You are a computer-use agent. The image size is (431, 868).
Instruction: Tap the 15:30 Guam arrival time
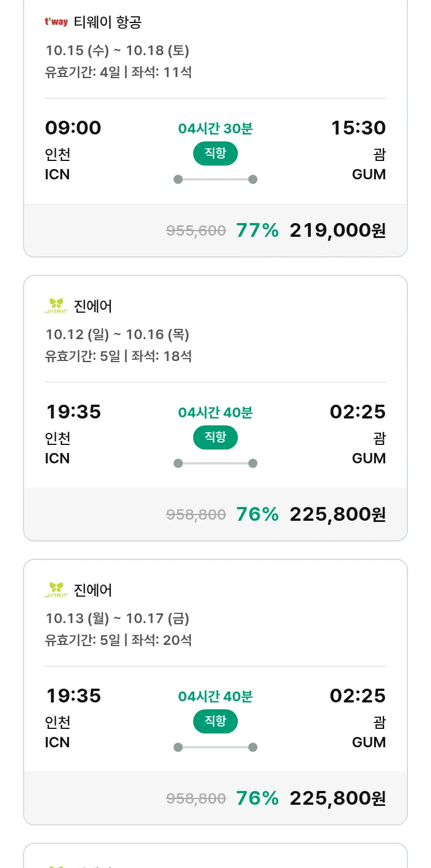pos(358,128)
